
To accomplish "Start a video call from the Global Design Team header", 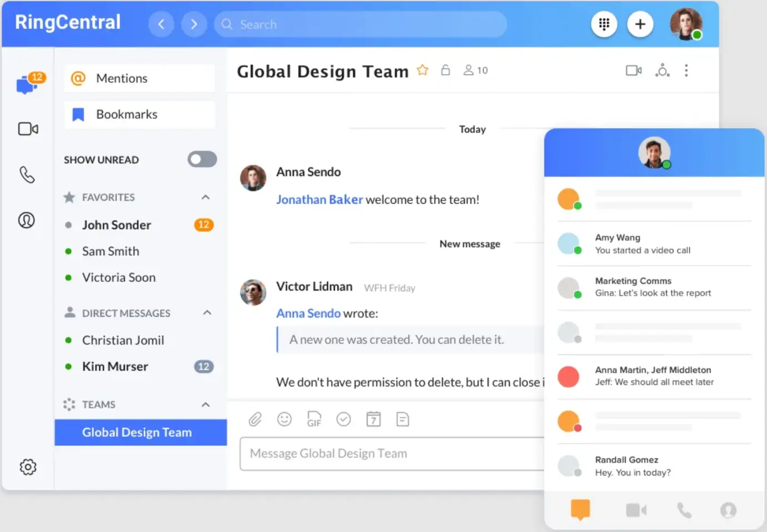I will tap(633, 70).
